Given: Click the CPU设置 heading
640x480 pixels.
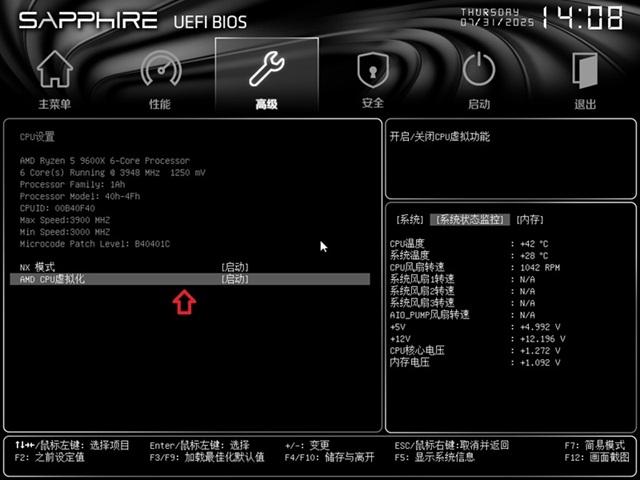Looking at the screenshot, I should (x=37, y=137).
